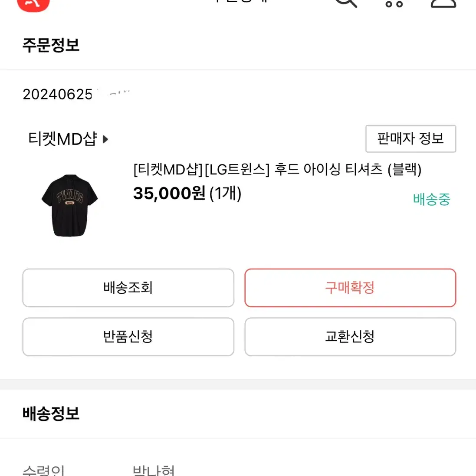Open the user profile icon
Screen dimensions: 476x476
pyautogui.click(x=443, y=3)
